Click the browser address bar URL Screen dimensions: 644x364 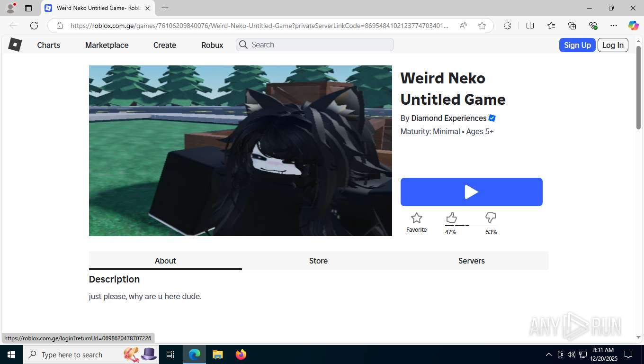259,26
